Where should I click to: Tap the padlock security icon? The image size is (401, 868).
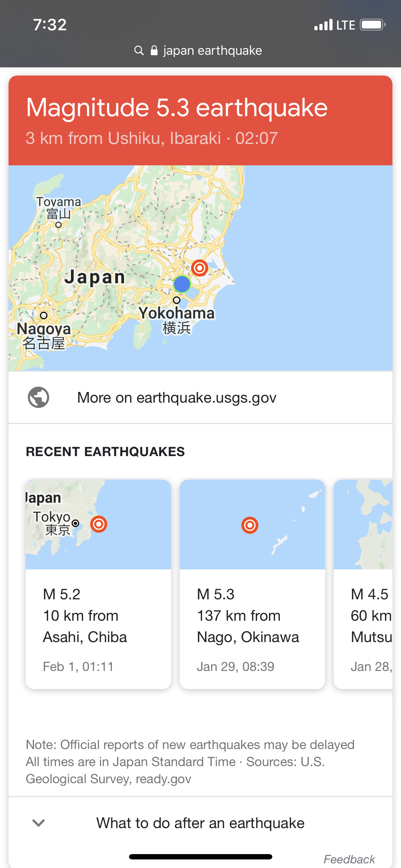pyautogui.click(x=154, y=51)
